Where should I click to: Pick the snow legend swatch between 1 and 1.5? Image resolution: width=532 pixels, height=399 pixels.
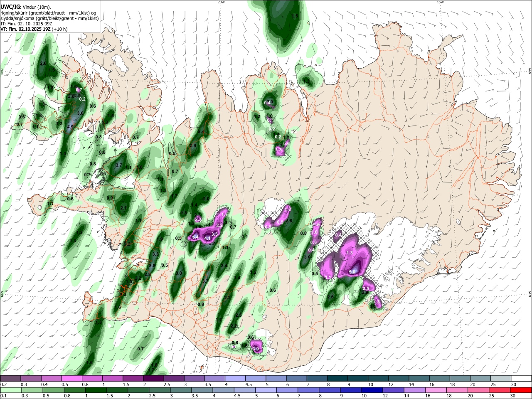[113, 379]
